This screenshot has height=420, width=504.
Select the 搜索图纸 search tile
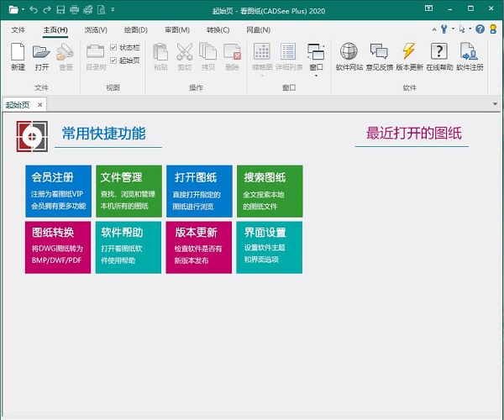coord(270,191)
